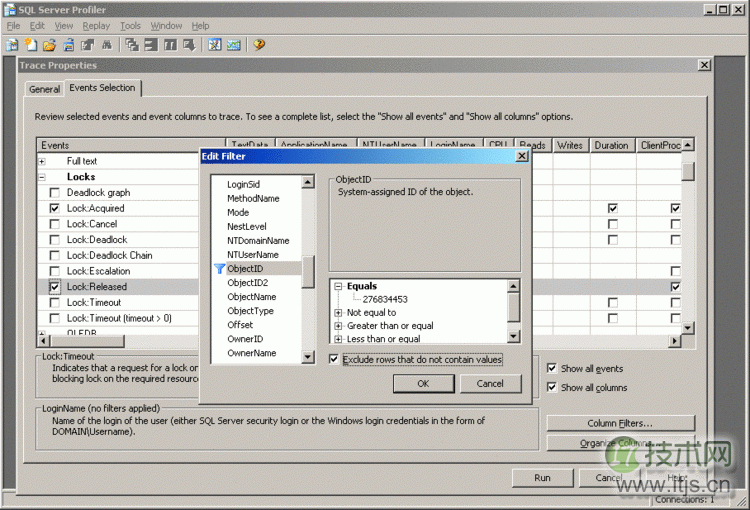Check the Deadlock graph event
This screenshot has height=510, width=750.
55,192
